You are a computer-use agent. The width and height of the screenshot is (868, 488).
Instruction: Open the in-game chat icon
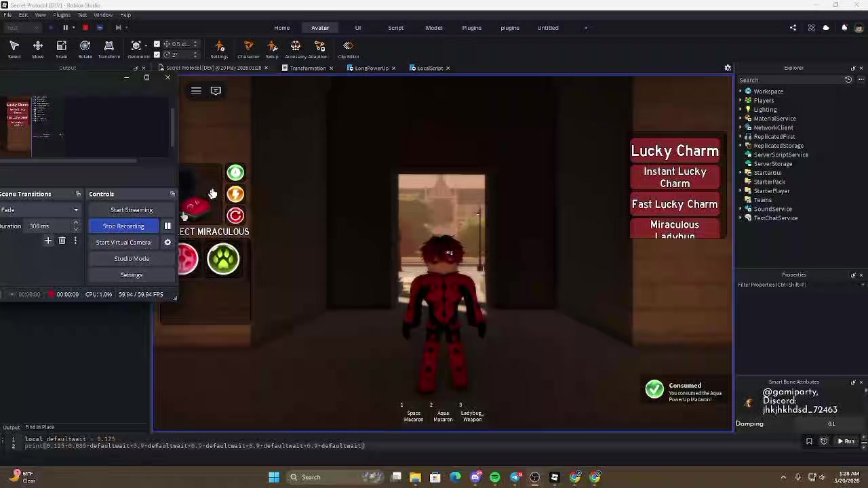point(216,91)
